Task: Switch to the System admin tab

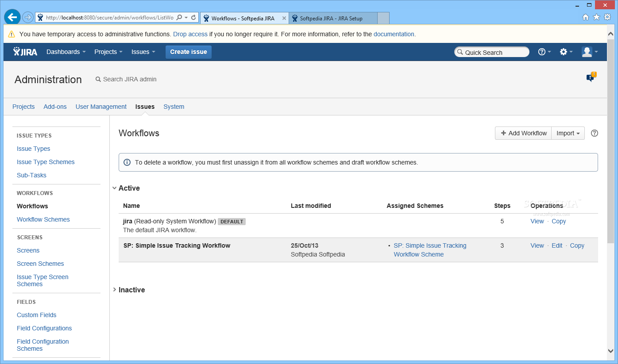Action: pos(174,107)
